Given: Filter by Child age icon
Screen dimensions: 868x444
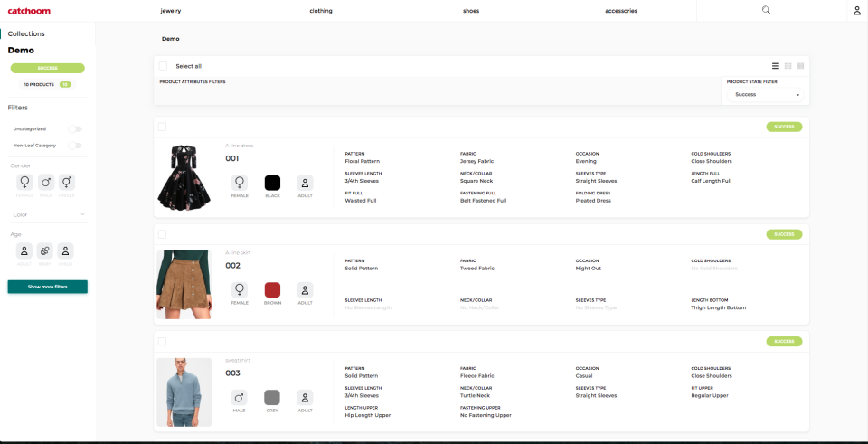Looking at the screenshot, I should coord(65,250).
